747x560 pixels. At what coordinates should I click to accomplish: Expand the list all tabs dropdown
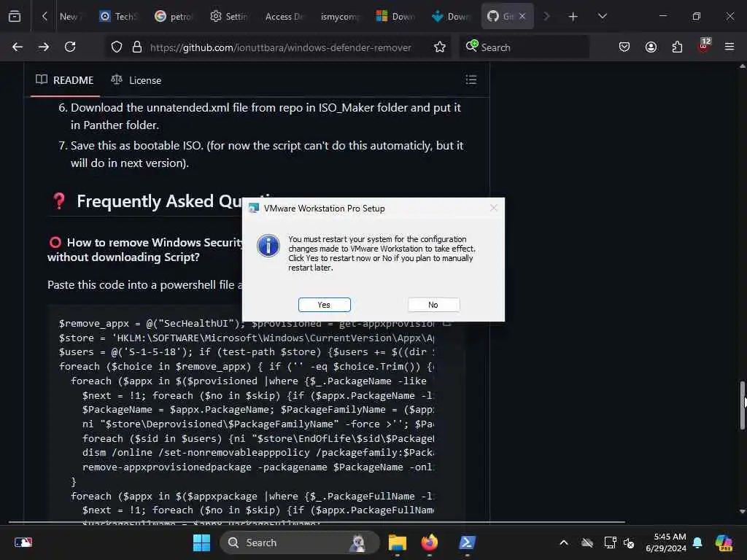602,16
